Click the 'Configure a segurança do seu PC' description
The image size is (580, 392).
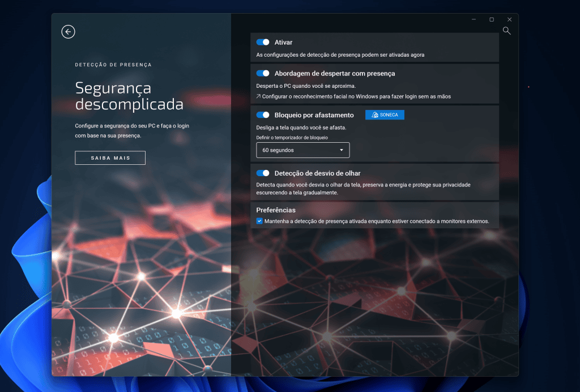(132, 130)
